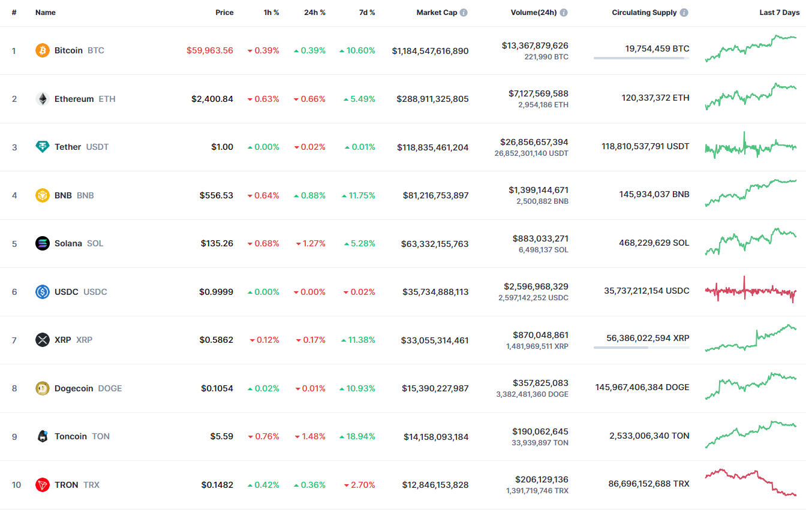Viewport: 812px width, 510px height.
Task: Click the Bitcoin coin logo icon
Action: tap(42, 50)
